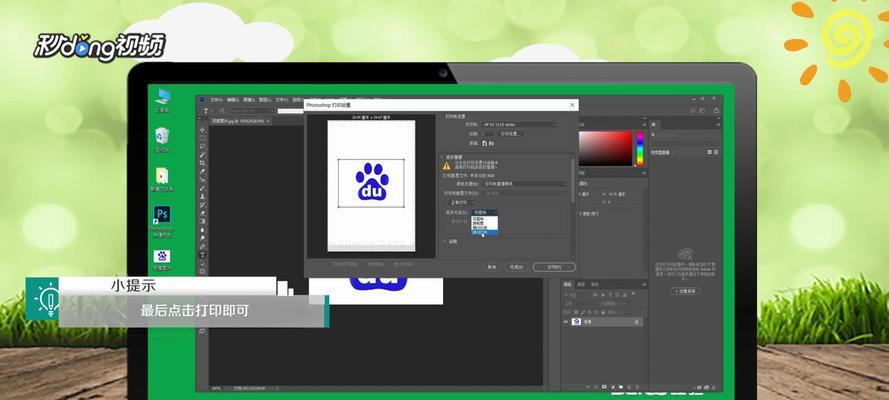Select the Path Selection tool

[202, 263]
